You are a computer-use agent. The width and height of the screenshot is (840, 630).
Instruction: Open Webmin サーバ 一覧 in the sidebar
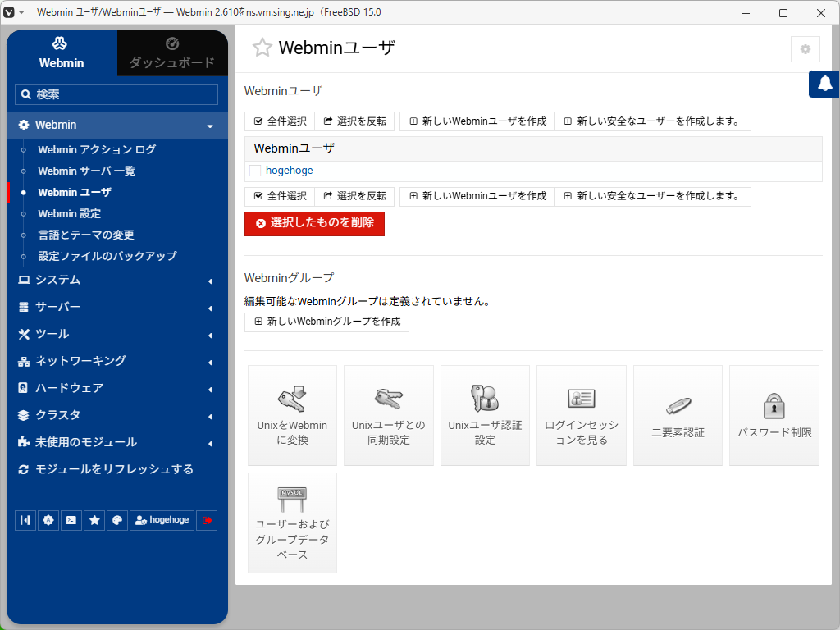coord(87,171)
